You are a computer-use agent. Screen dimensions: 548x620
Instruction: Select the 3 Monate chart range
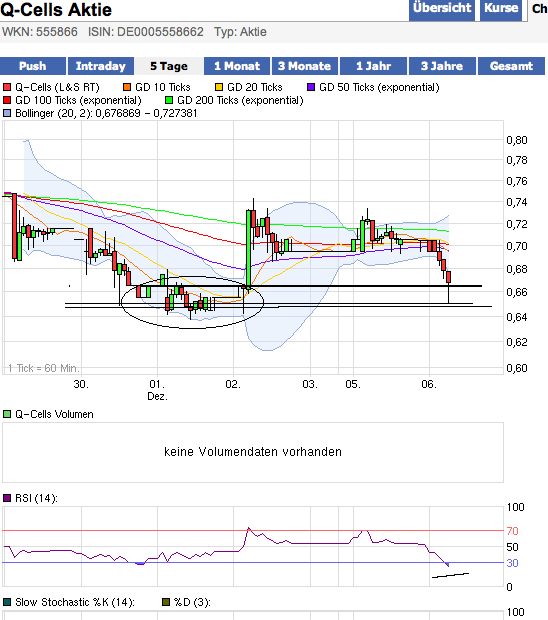coord(305,66)
